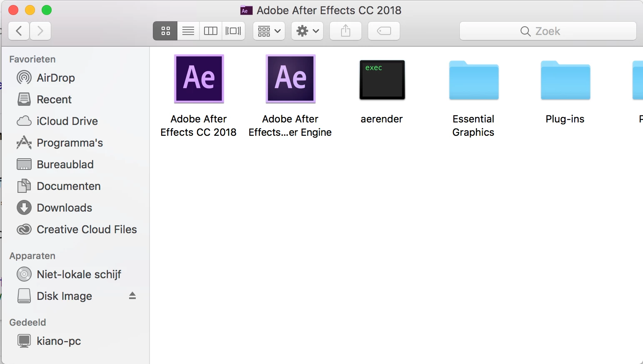Close the Finder window

pos(13,10)
